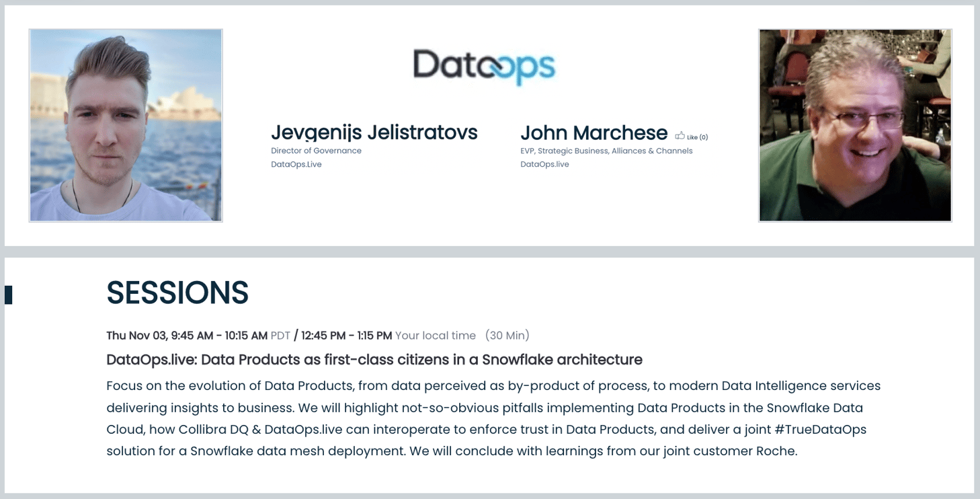Click the dark marker beside SESSIONS
980x499 pixels.
point(8,295)
